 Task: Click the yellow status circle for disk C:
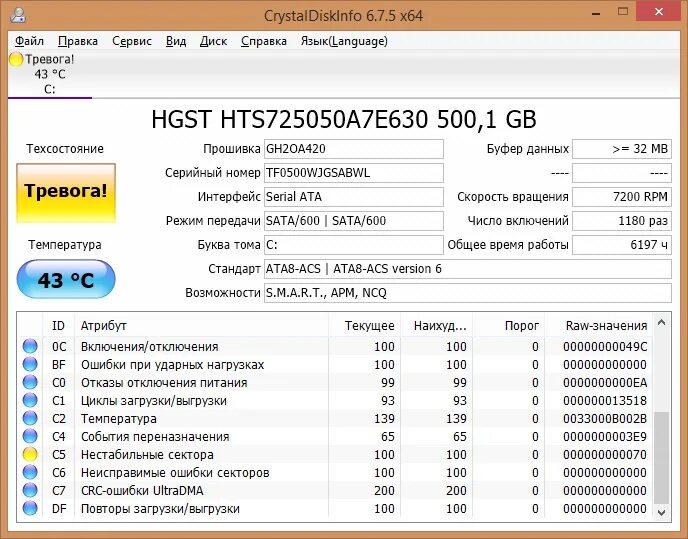[x=16, y=59]
